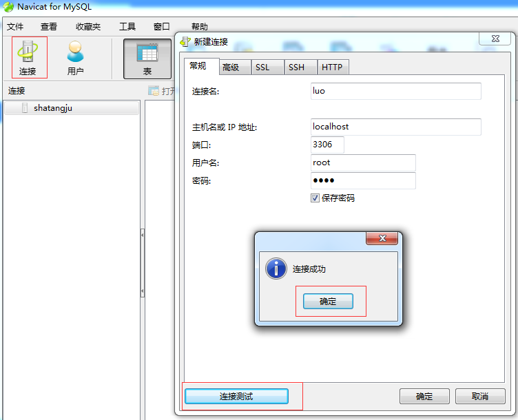Switch to the 常规 tab
Viewport: 518px width, 420px height.
[201, 66]
